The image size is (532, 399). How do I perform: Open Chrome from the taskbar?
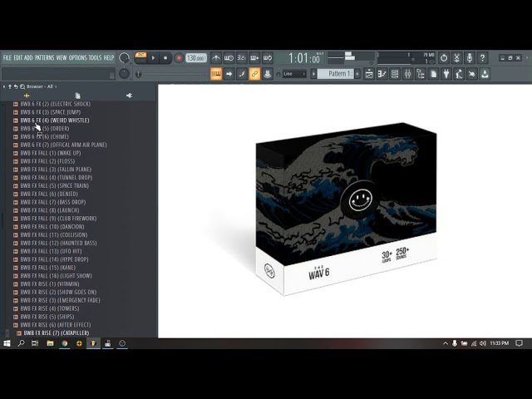(x=65, y=343)
